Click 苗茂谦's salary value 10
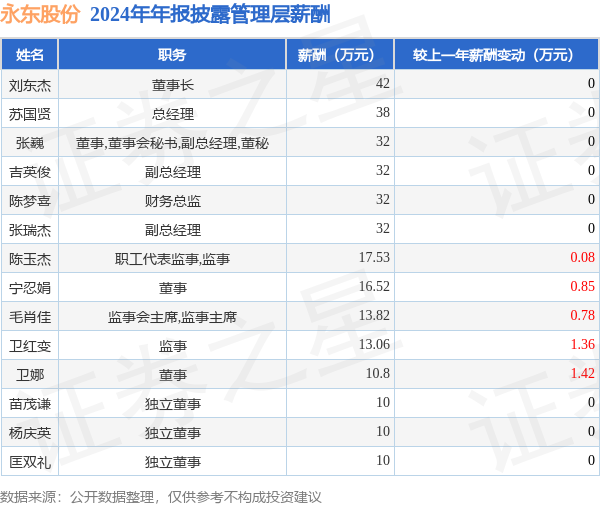Screen dimensions: 600x506 (x=382, y=402)
